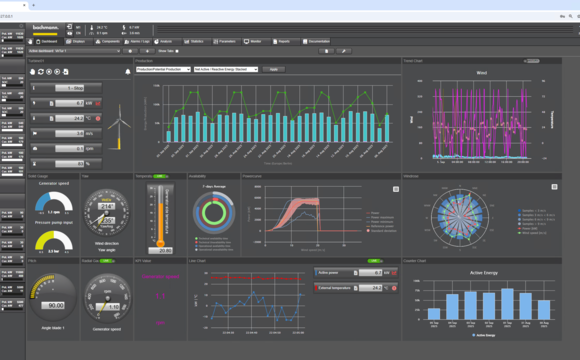Click document icon in Turbine01 kW row
580x360 pixels.
(51, 103)
